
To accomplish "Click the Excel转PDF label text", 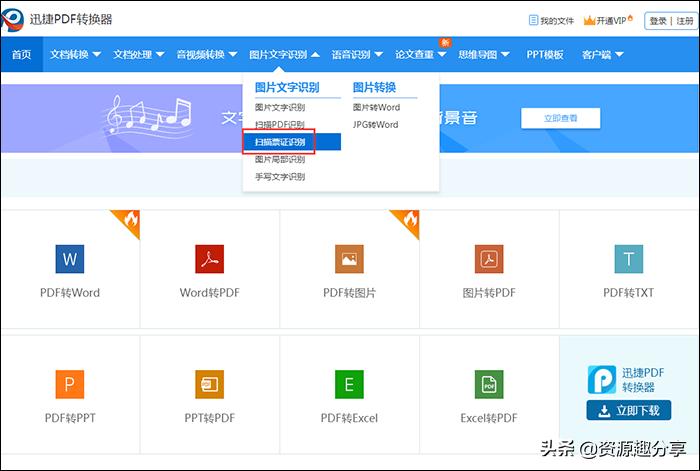I will (x=489, y=418).
